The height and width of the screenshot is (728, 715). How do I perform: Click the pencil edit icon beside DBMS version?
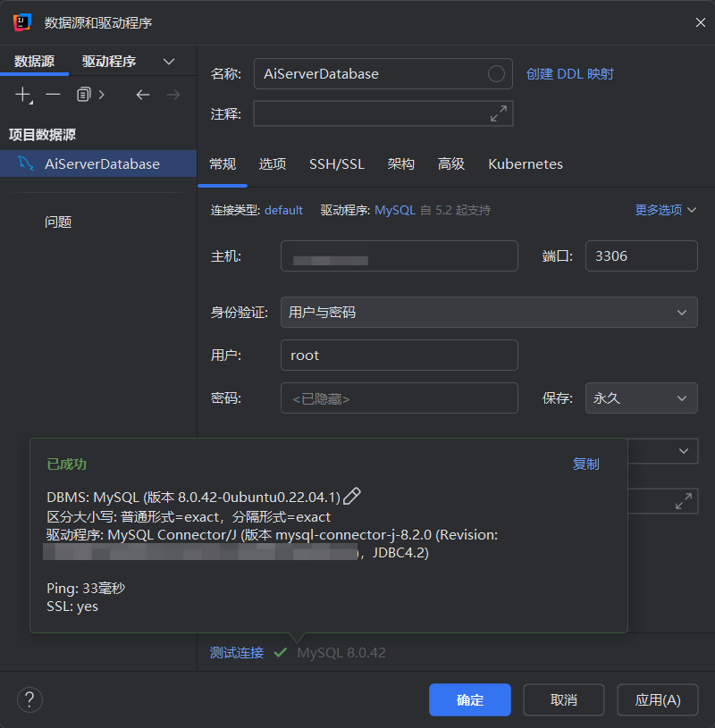[352, 497]
